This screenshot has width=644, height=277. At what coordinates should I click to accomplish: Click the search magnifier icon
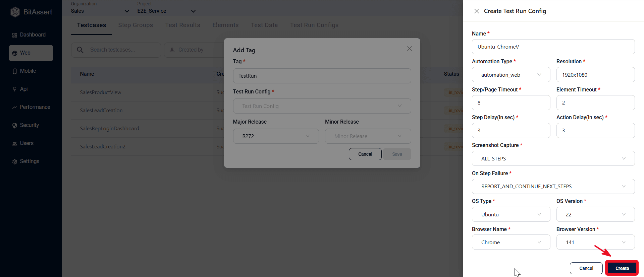(x=80, y=50)
